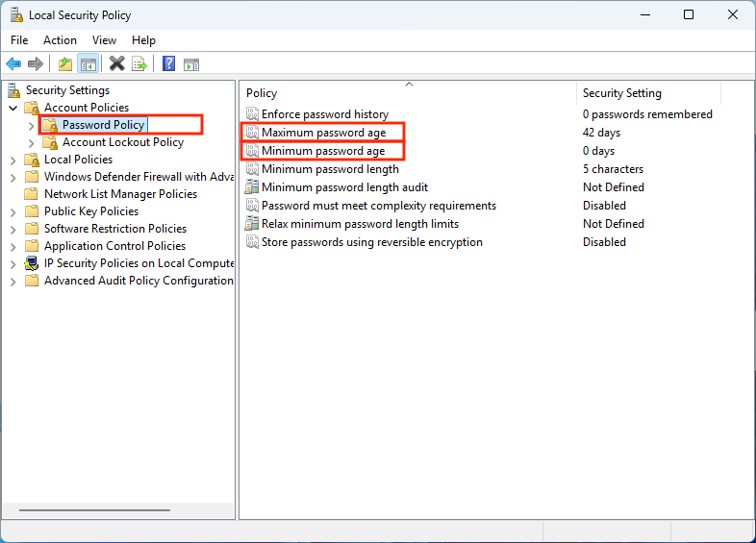Click the '42 days' setting value
This screenshot has height=543, width=756.
pos(601,133)
